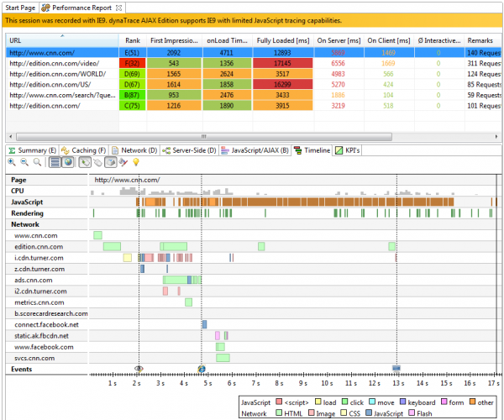The width and height of the screenshot is (504, 420).
Task: Open the Summary (E) tab
Action: pyautogui.click(x=33, y=150)
